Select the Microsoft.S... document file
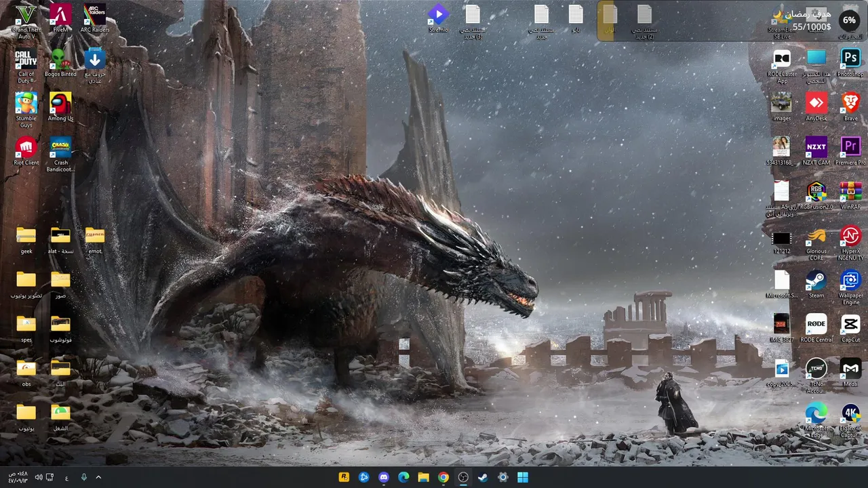Image resolution: width=868 pixels, height=488 pixels. pyautogui.click(x=782, y=285)
